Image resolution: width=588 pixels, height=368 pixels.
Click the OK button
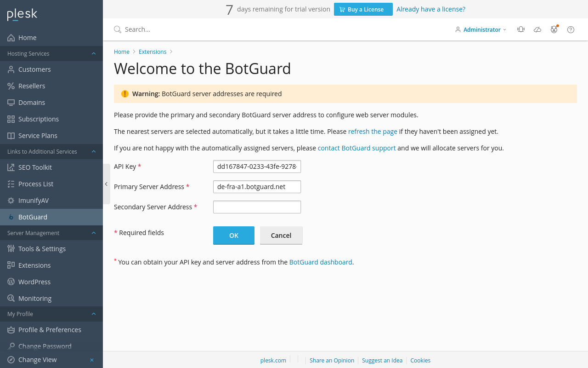coord(234,235)
